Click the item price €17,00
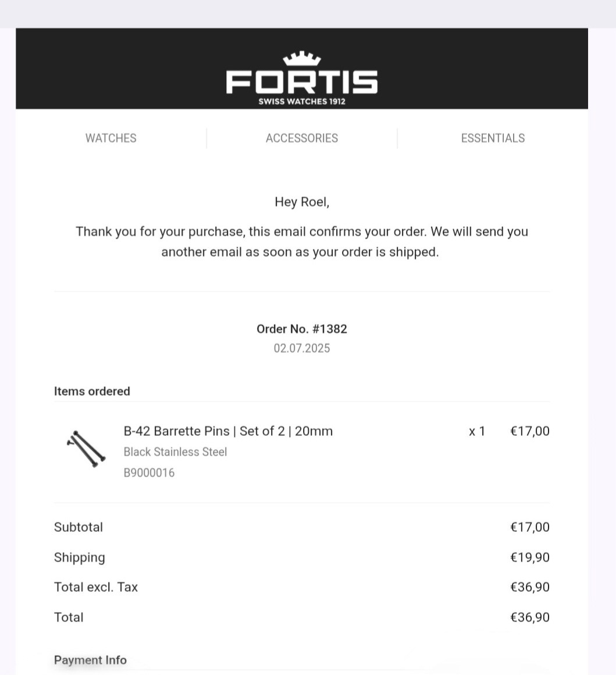The width and height of the screenshot is (616, 675). point(530,431)
